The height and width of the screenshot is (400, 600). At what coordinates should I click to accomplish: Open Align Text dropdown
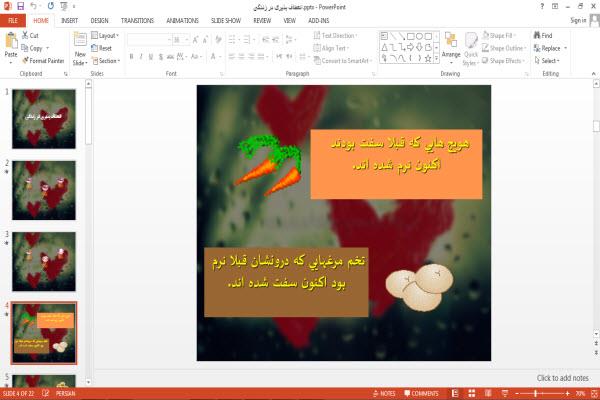(331, 48)
